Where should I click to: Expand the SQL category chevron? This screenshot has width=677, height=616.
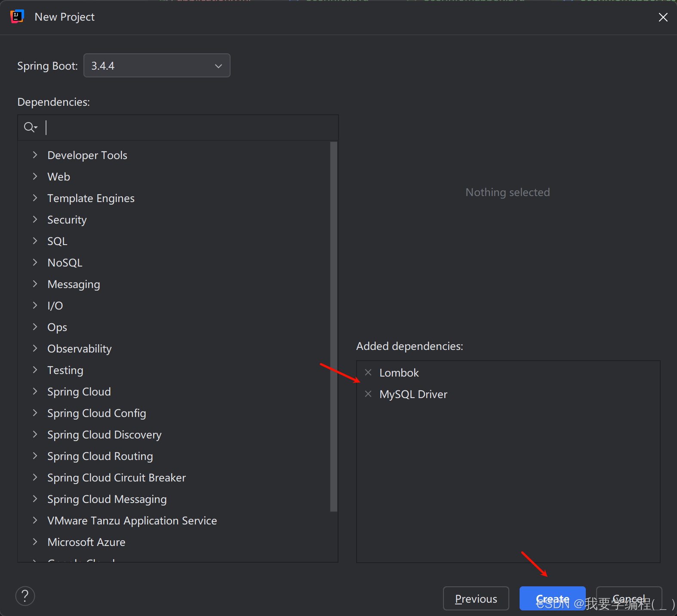click(x=35, y=241)
